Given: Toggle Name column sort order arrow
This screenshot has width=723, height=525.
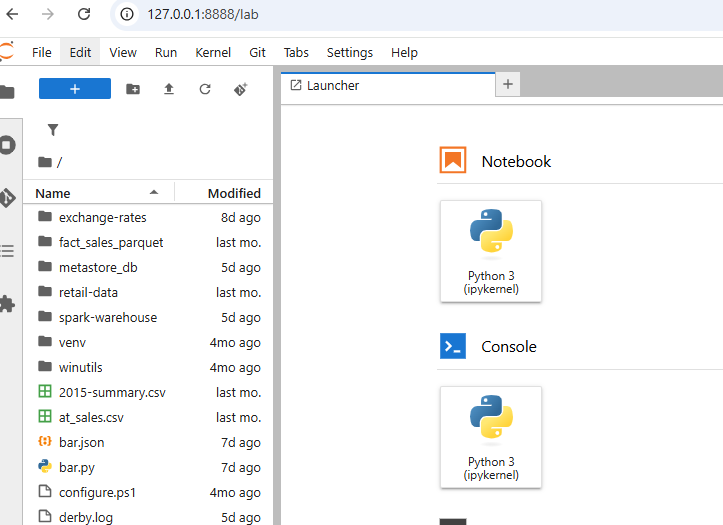Looking at the screenshot, I should pos(154,193).
